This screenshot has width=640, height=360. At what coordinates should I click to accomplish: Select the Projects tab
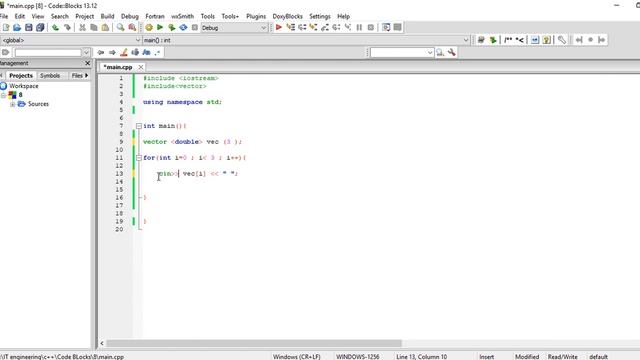pyautogui.click(x=21, y=76)
